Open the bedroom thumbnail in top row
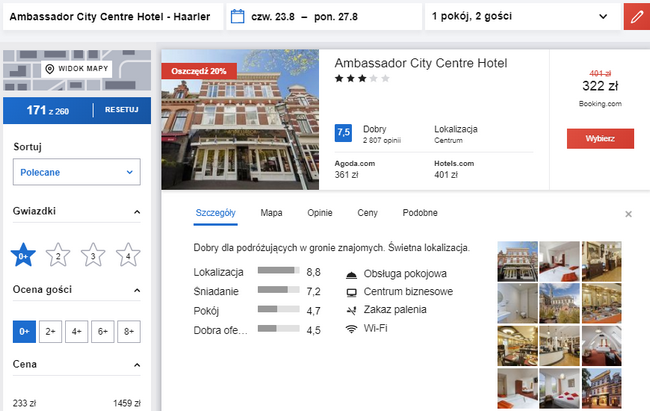650x411 pixels. pyautogui.click(x=559, y=262)
